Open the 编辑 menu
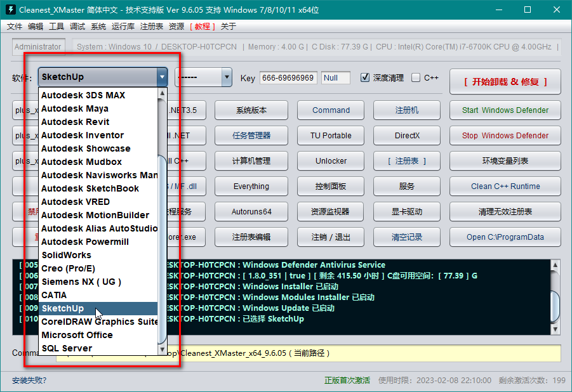Screen dimensions: 572x392 pos(36,26)
